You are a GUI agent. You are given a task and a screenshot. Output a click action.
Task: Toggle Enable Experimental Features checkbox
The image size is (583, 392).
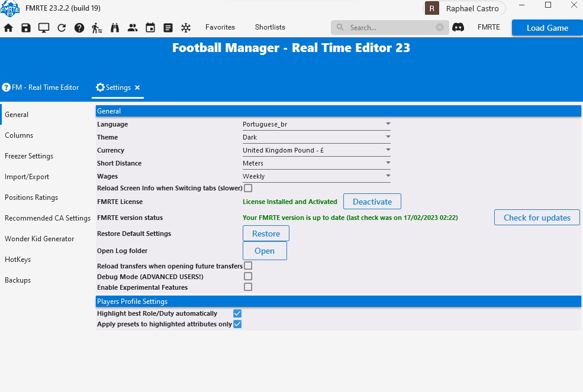pos(248,287)
